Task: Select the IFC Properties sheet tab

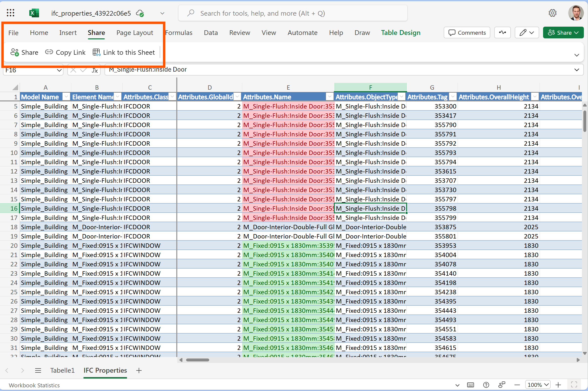Action: pos(105,370)
